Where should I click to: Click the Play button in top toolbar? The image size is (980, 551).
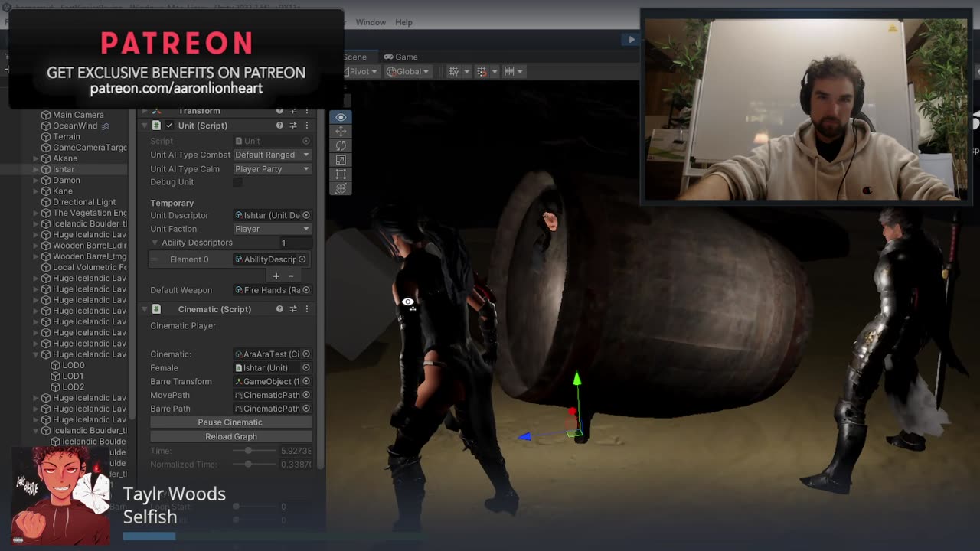tap(632, 40)
